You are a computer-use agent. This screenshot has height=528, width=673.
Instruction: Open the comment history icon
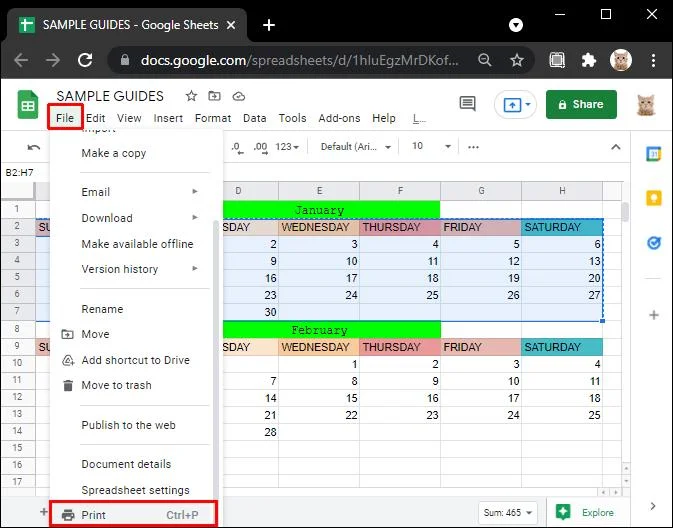467,103
